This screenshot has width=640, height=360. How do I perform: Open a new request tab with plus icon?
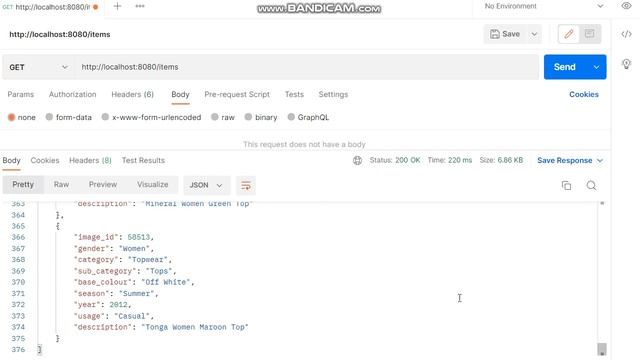point(117,6)
